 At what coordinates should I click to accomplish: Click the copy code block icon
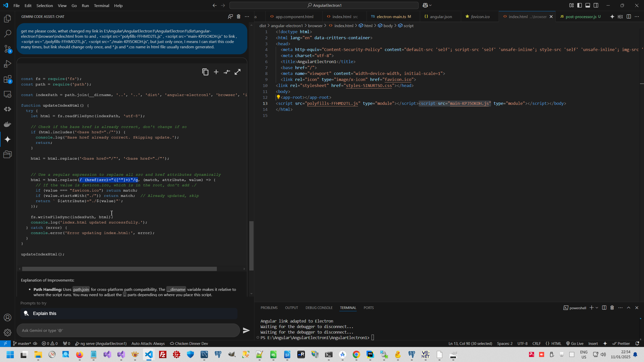point(205,72)
